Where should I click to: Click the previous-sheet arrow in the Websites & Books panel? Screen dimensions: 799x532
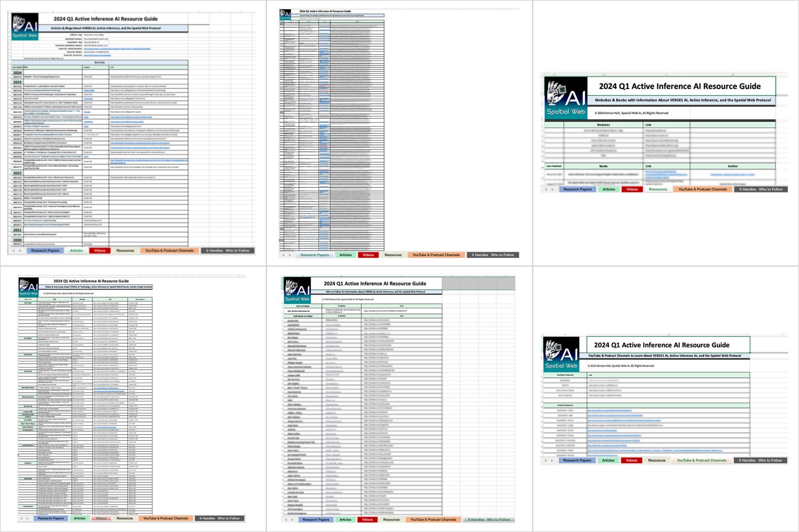pyautogui.click(x=546, y=189)
